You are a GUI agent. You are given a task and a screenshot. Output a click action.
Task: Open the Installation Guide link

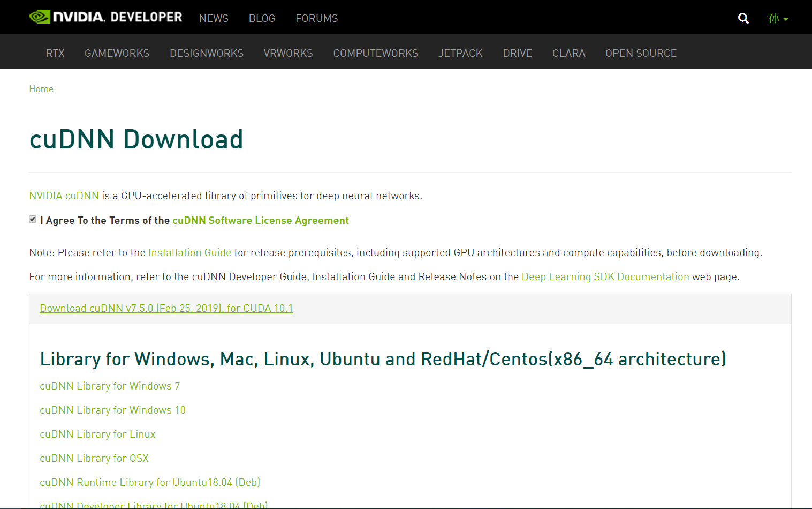click(189, 252)
